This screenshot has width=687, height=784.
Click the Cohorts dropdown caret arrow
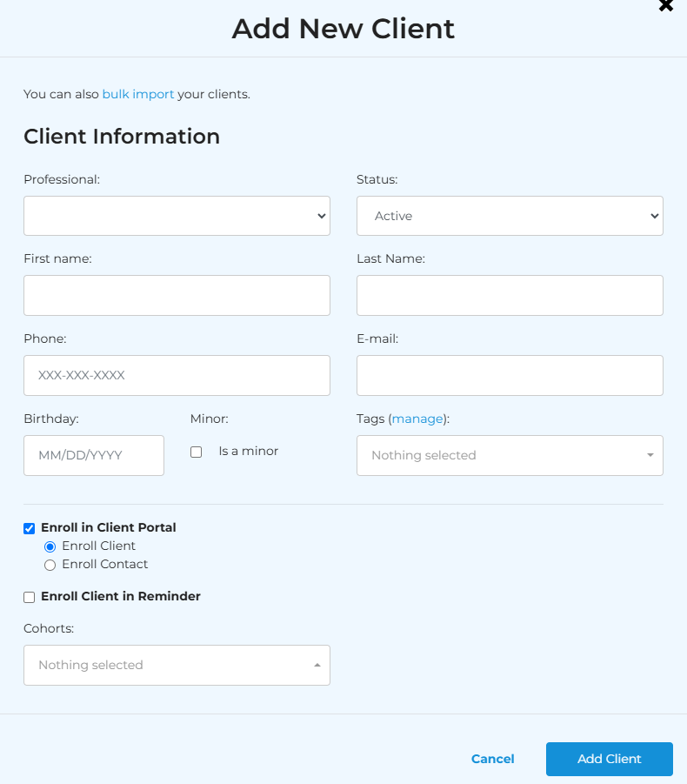tap(317, 665)
